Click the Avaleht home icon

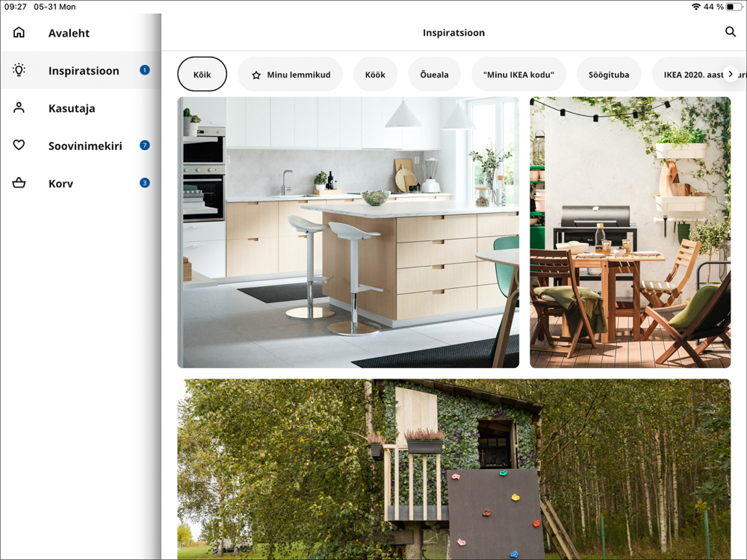pyautogui.click(x=19, y=33)
